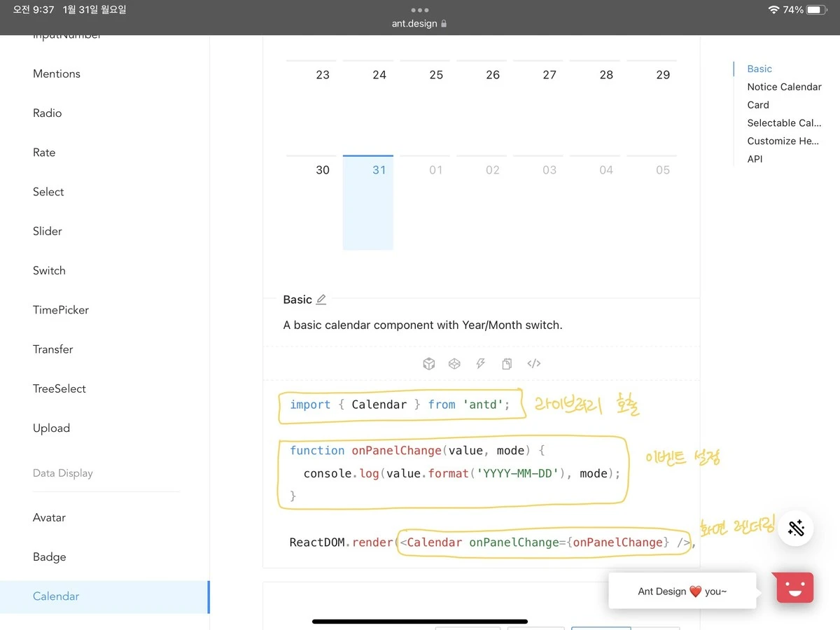This screenshot has height=630, width=840.
Task: Open the Transfer component page
Action: coord(53,349)
